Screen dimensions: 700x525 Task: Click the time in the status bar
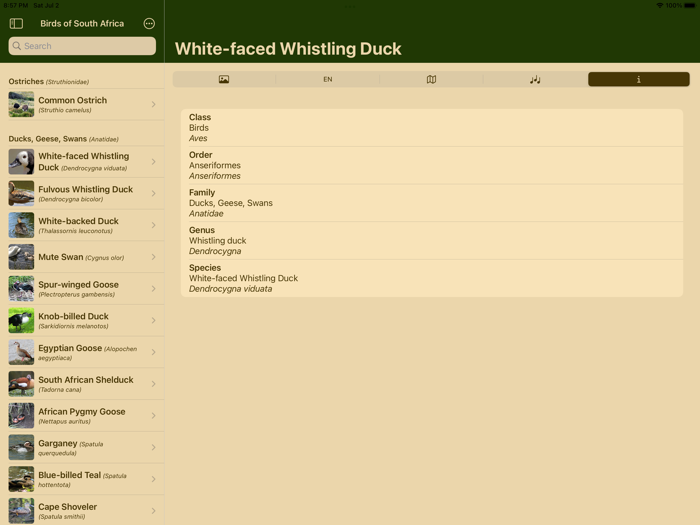[x=16, y=5]
